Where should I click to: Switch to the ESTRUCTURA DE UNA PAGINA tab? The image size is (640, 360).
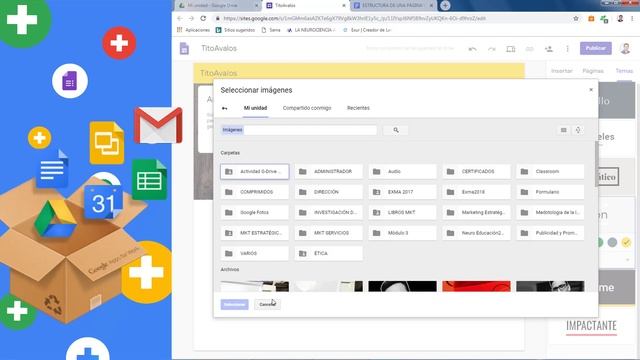392,5
